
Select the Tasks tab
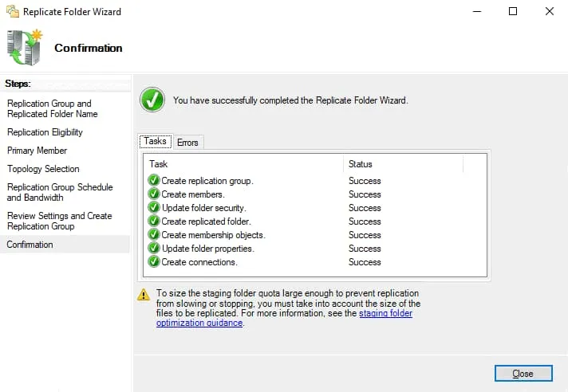click(155, 142)
